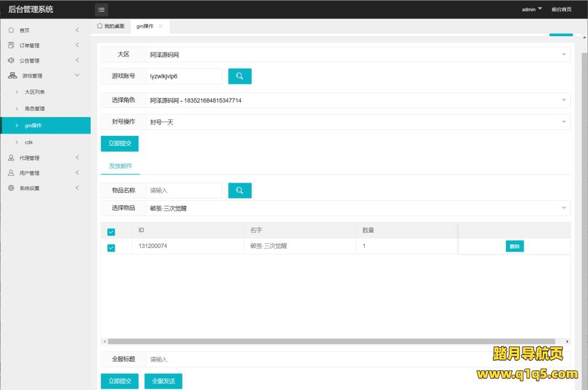Viewport: 588px width, 390px height.
Task: Select the 发放邮件 tab
Action: [120, 166]
